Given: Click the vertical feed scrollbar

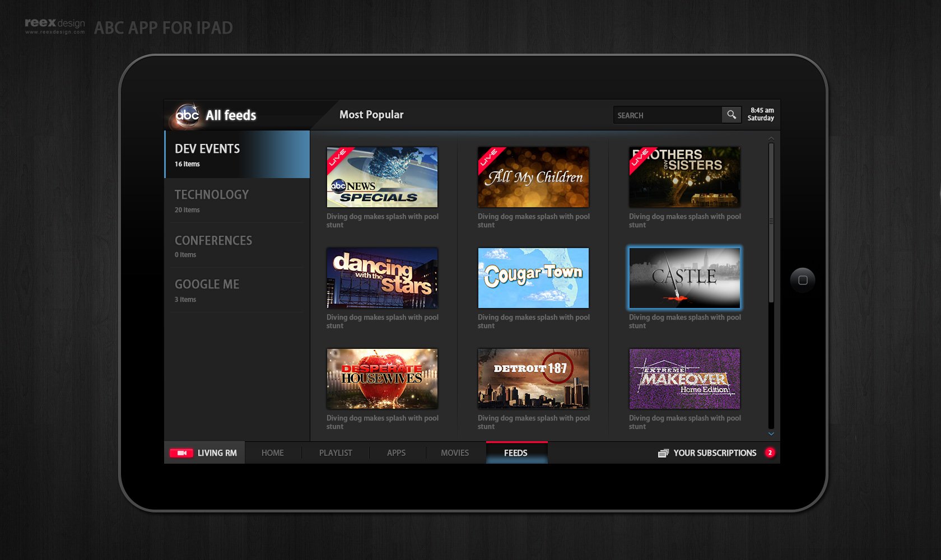Looking at the screenshot, I should tap(771, 223).
